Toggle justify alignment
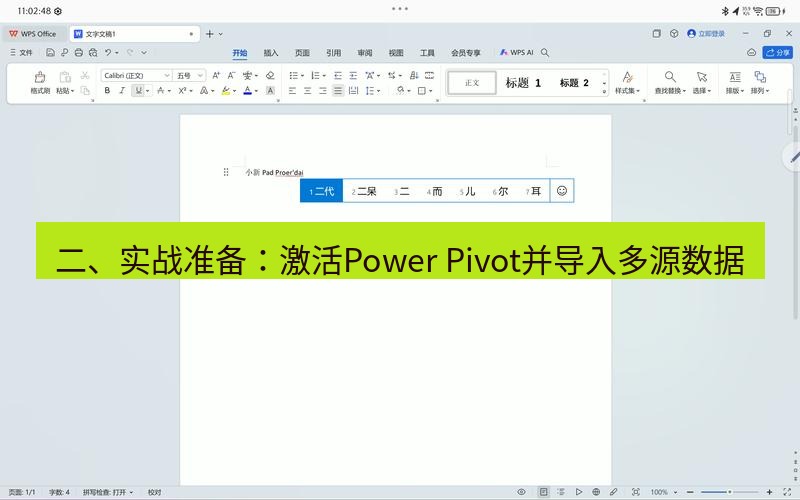 coord(338,90)
